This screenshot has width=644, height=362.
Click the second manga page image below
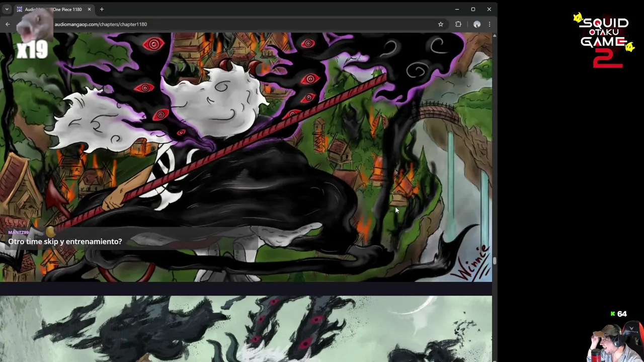point(246,329)
